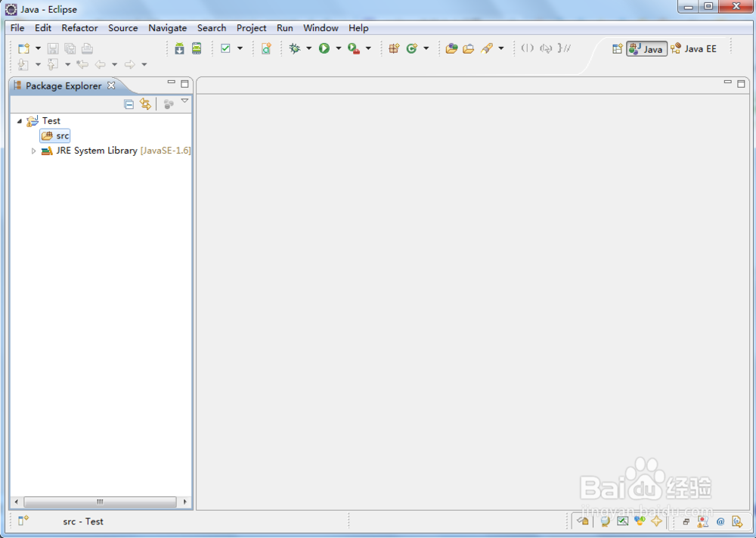Viewport: 756px width, 538px height.
Task: Click the Debug bug icon
Action: pyautogui.click(x=295, y=48)
